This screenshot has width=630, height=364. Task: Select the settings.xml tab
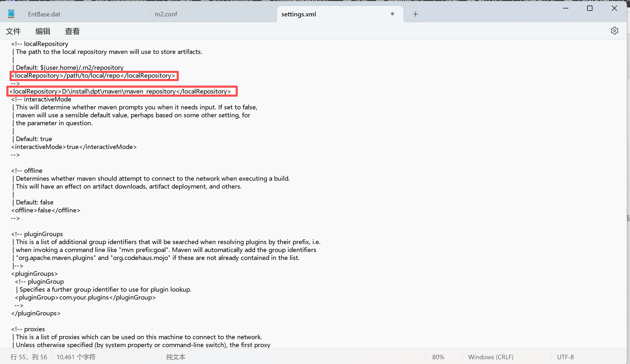click(x=299, y=14)
